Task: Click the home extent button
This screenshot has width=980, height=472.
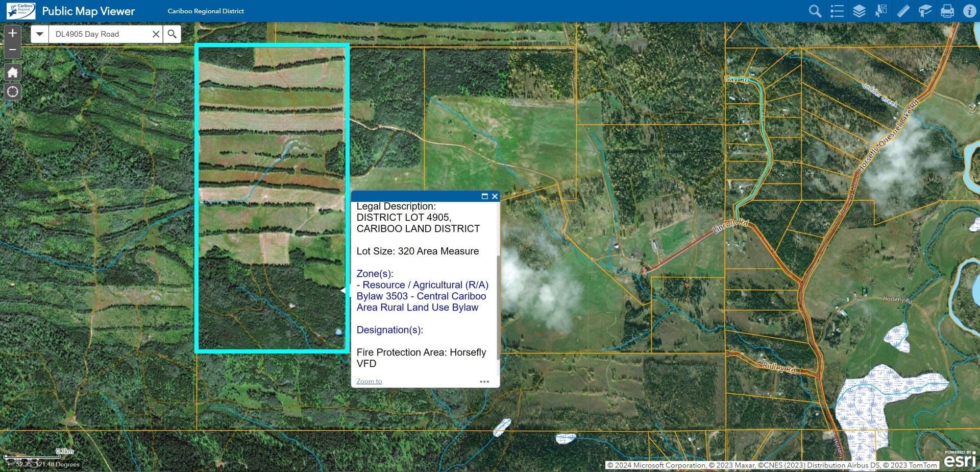Action: [x=12, y=72]
